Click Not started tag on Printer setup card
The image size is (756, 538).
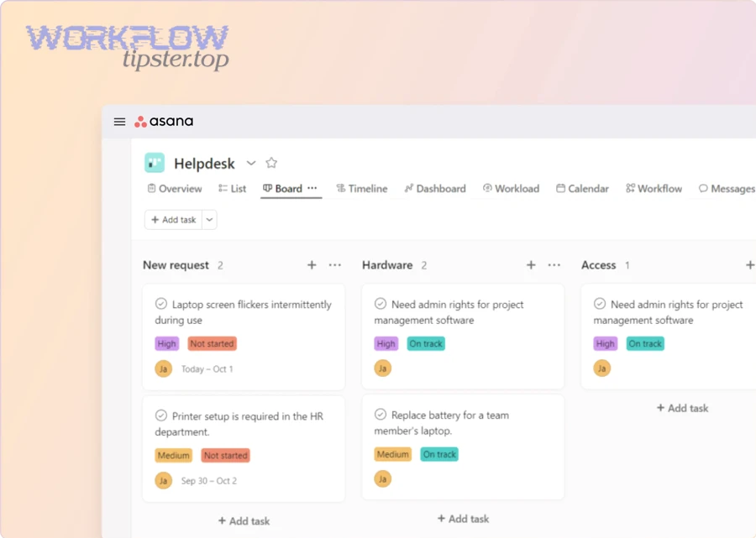click(226, 455)
